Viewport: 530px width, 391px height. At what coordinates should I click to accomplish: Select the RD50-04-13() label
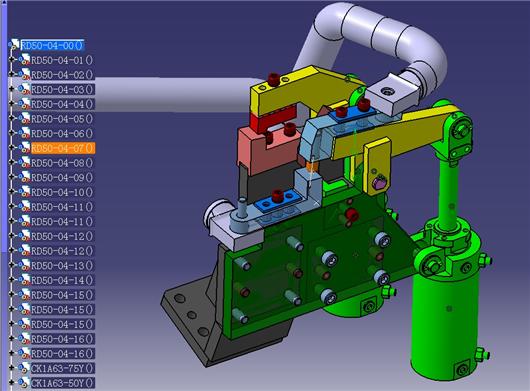coord(62,265)
